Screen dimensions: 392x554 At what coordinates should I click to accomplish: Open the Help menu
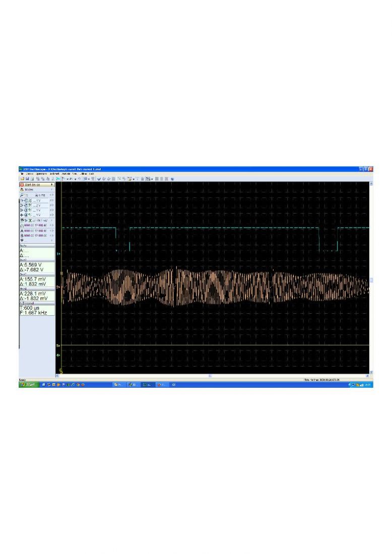[x=92, y=174]
